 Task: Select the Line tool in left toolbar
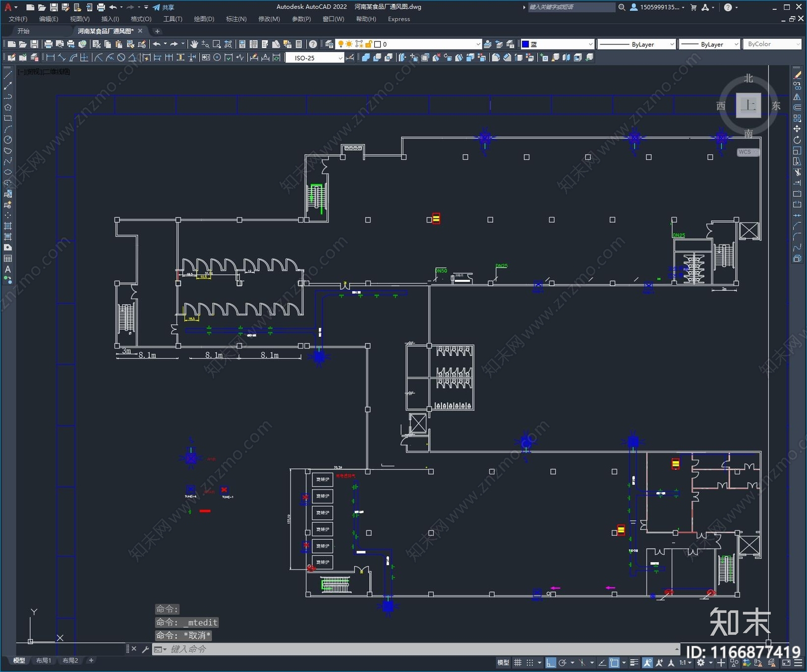8,75
